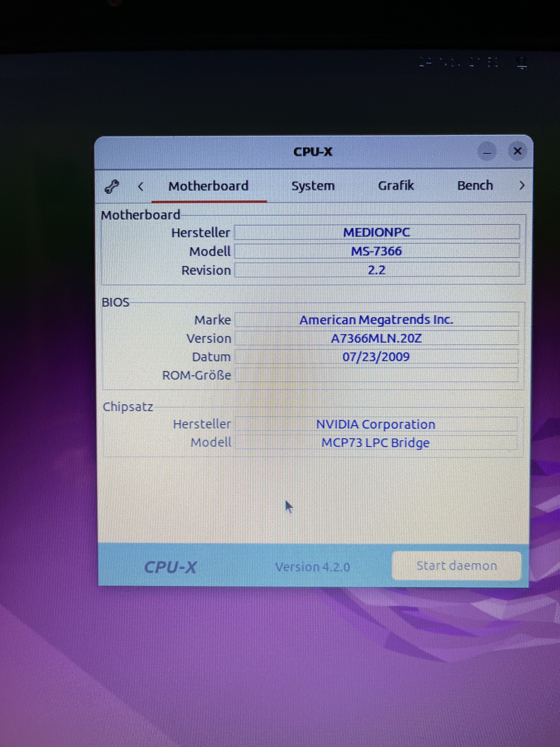
Task: Click the empty ROM-Größe field
Action: pos(376,375)
